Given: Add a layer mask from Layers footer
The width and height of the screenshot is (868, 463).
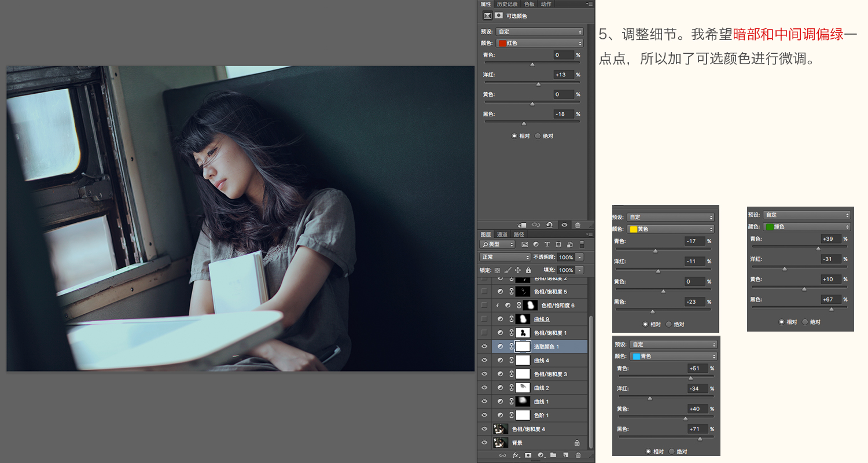Looking at the screenshot, I should 528,455.
